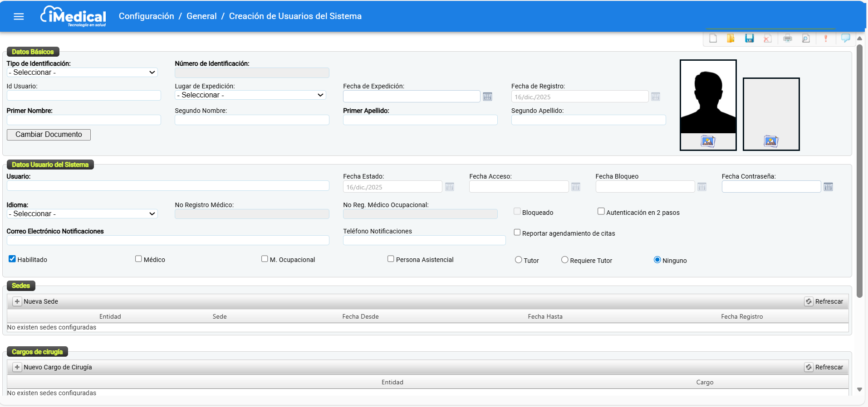Click image upload icon under silhouette photo

[708, 141]
